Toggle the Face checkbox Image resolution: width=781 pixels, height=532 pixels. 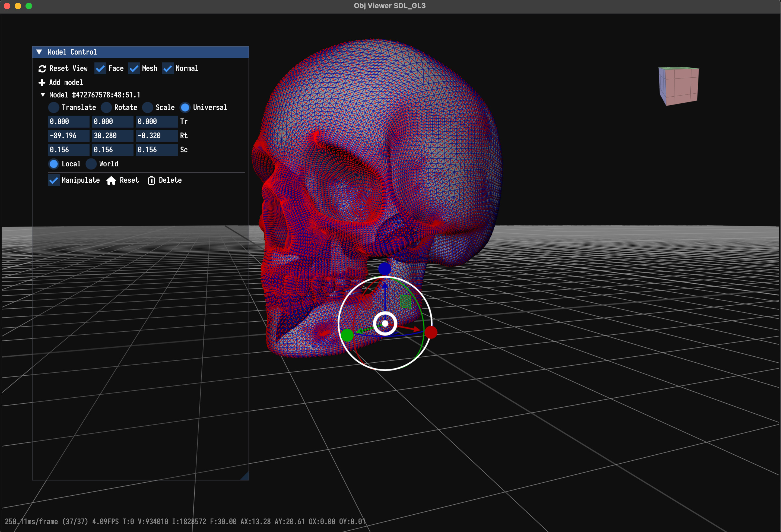[100, 69]
